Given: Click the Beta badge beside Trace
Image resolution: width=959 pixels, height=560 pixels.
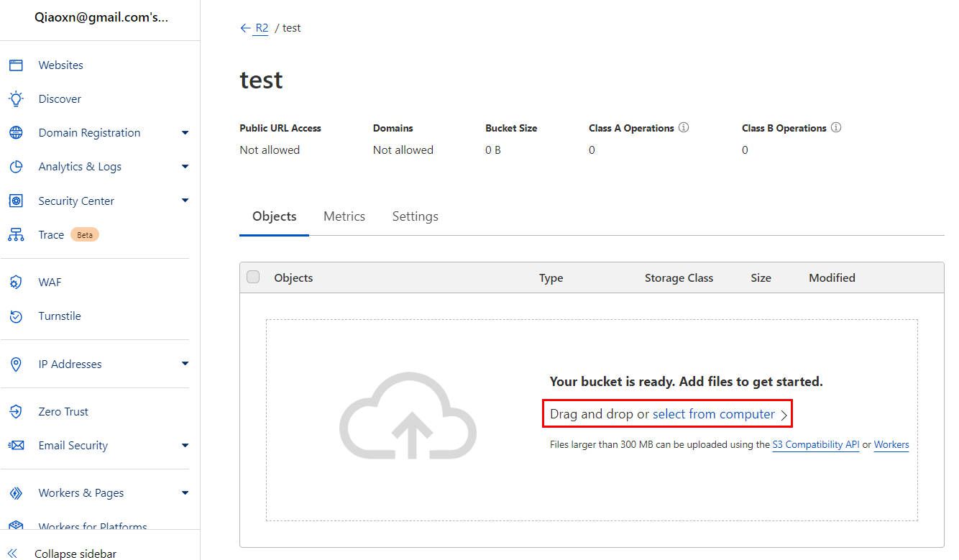Looking at the screenshot, I should point(85,235).
